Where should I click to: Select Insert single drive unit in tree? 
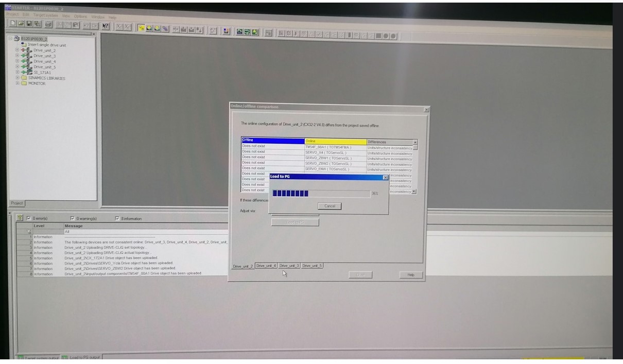coord(47,45)
